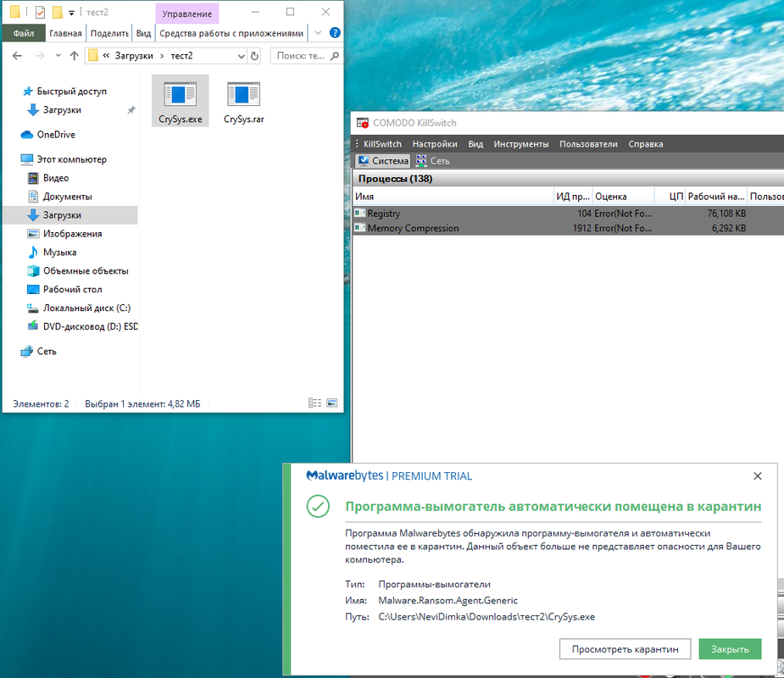Refresh the тест2 folder view
Image resolution: width=784 pixels, height=678 pixels.
click(x=254, y=56)
